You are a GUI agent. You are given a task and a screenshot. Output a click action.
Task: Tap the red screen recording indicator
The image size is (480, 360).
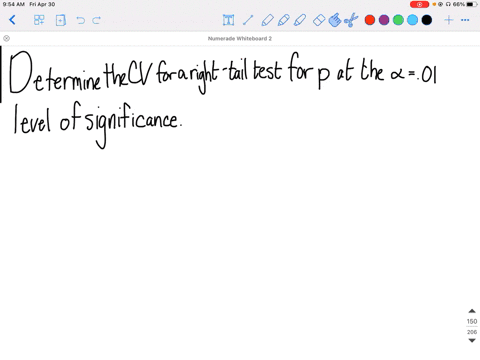tap(419, 4)
